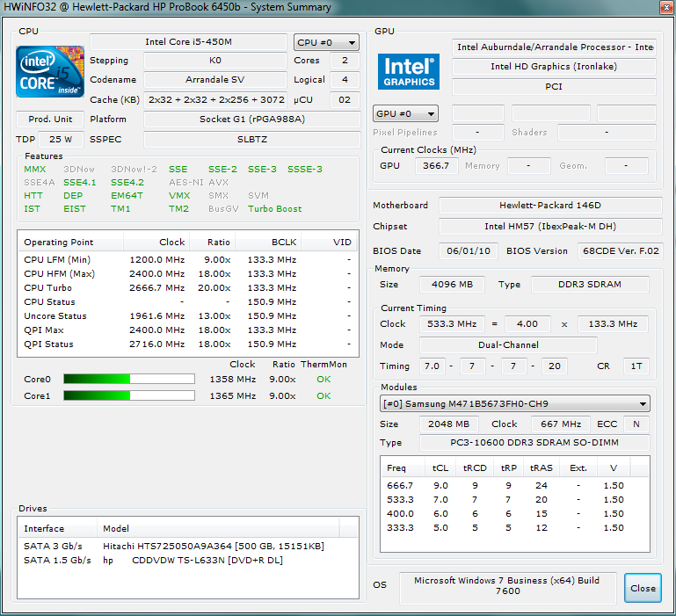Open the GPU #0 selector dropdown
Image resolution: width=676 pixels, height=616 pixels.
click(x=405, y=114)
